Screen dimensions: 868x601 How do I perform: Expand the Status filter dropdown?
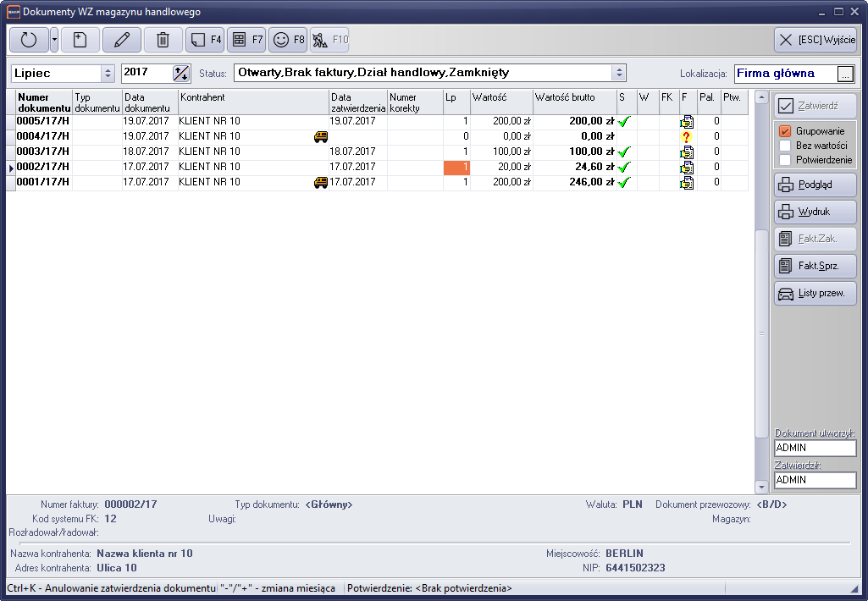[x=619, y=73]
